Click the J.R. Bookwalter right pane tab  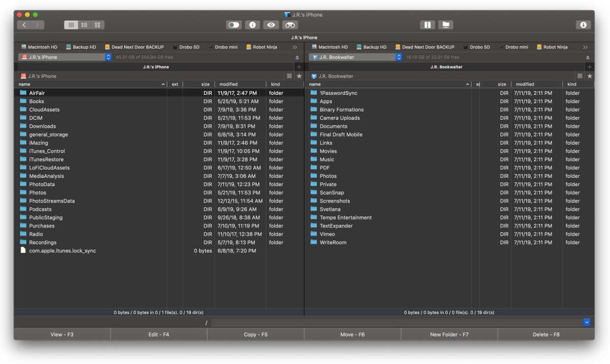point(446,67)
